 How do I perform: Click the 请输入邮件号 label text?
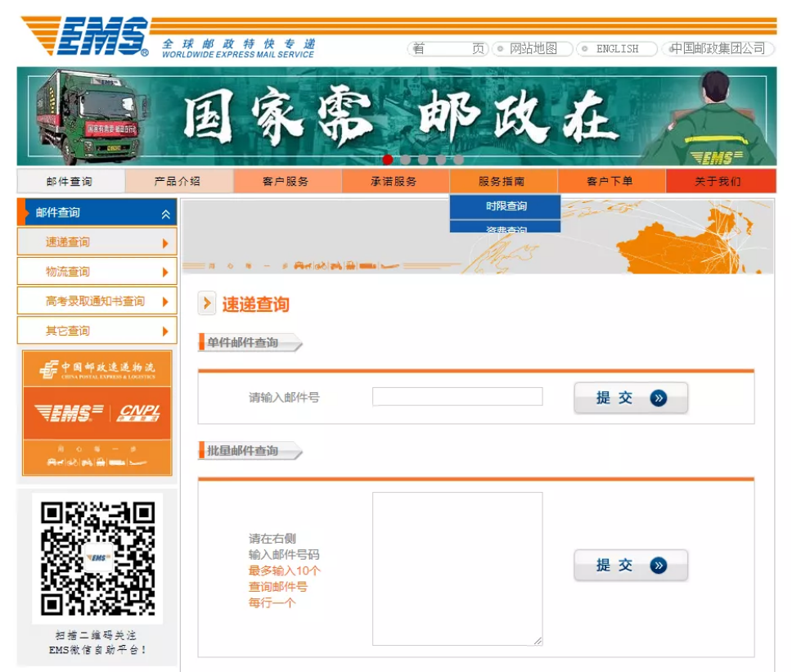pos(285,397)
